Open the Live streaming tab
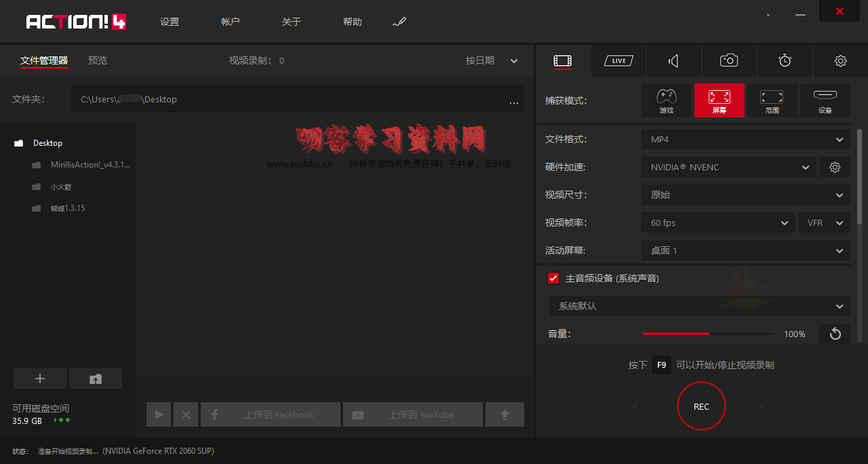The image size is (868, 464). click(x=618, y=61)
